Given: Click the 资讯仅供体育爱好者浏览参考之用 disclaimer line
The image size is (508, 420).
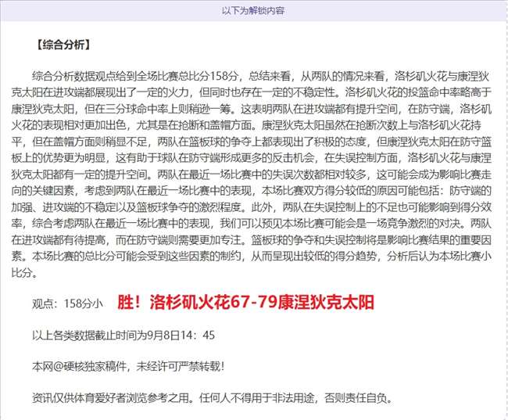Looking at the screenshot, I should (213, 398).
